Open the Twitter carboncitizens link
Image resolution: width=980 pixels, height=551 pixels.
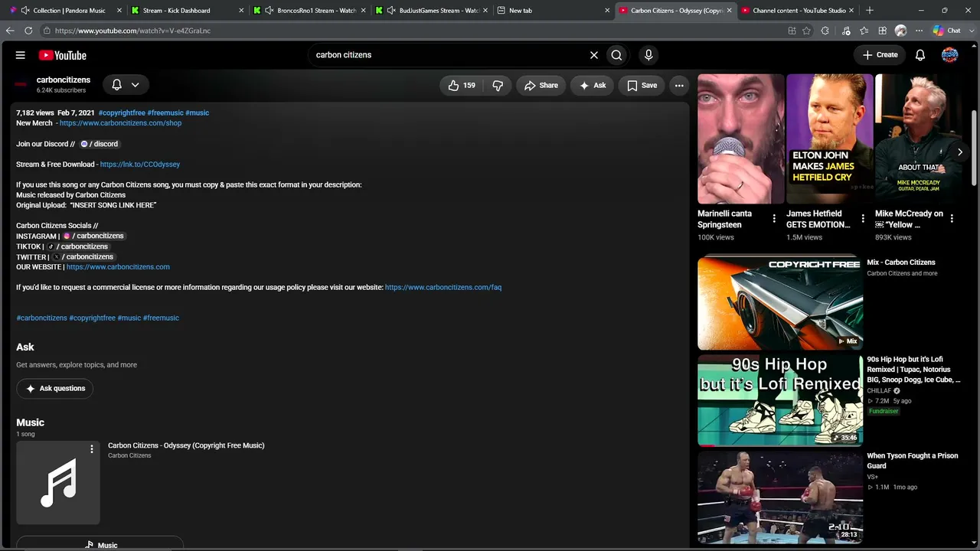coord(83,257)
